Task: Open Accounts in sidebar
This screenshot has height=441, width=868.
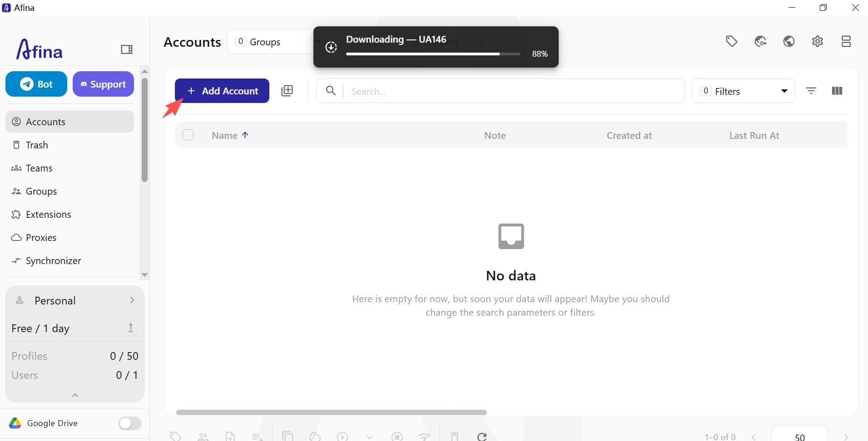Action: coord(69,122)
